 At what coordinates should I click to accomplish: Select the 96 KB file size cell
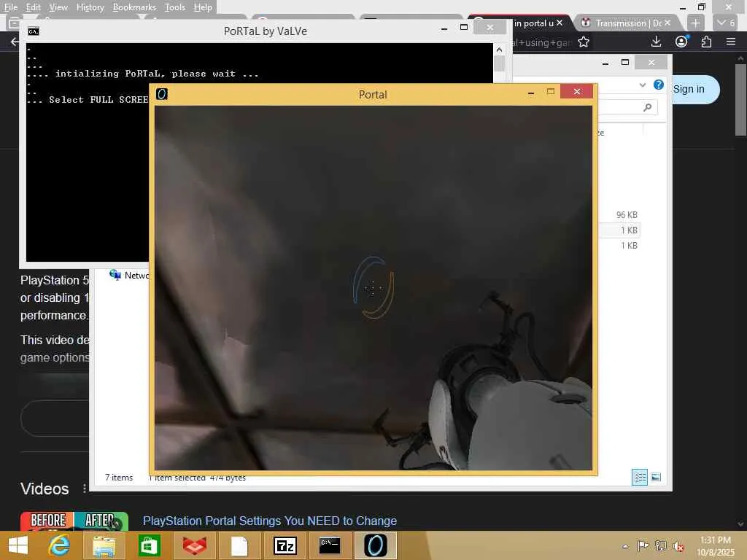click(x=627, y=215)
